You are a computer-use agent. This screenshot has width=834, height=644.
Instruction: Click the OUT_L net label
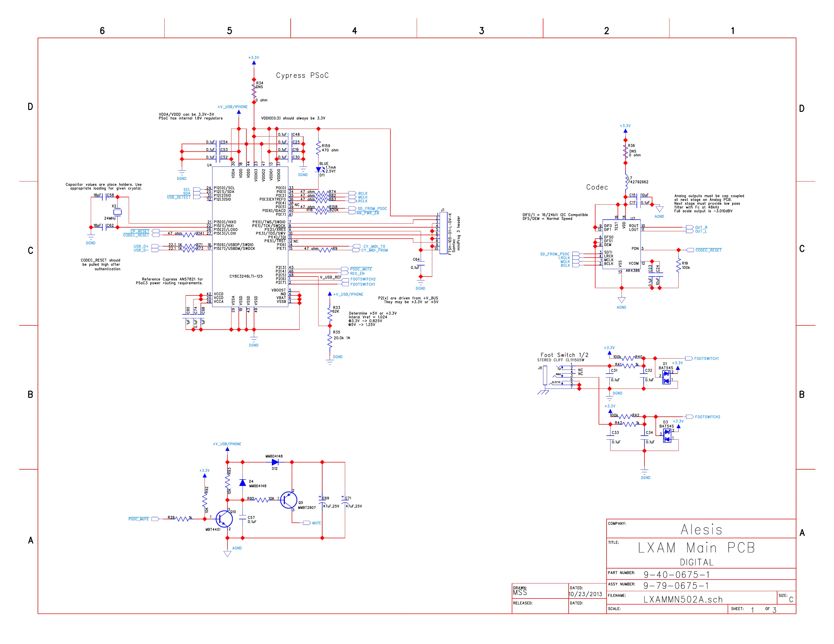point(701,231)
